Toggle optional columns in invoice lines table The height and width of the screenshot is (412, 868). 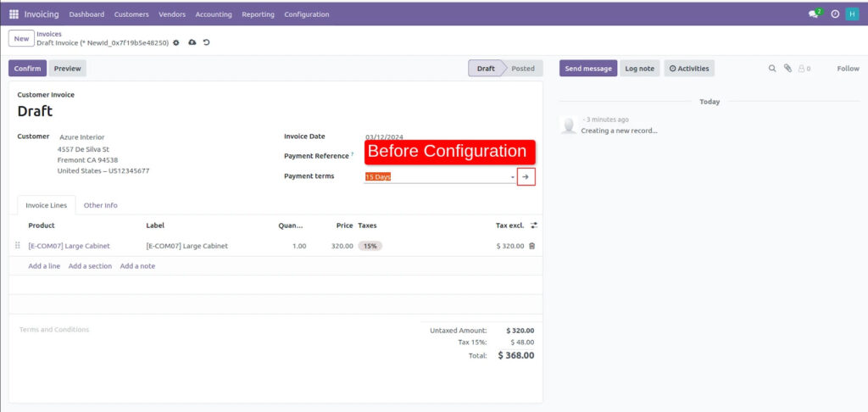[534, 225]
